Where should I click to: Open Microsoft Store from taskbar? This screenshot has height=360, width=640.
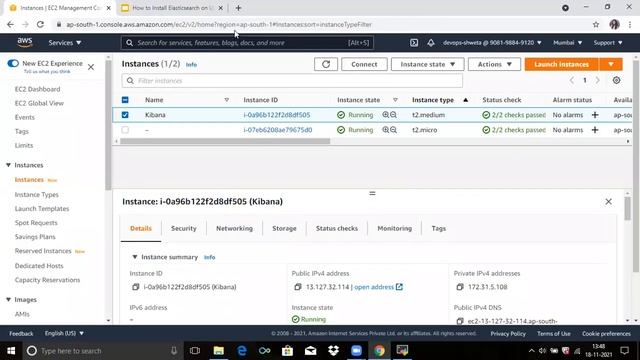(x=287, y=351)
